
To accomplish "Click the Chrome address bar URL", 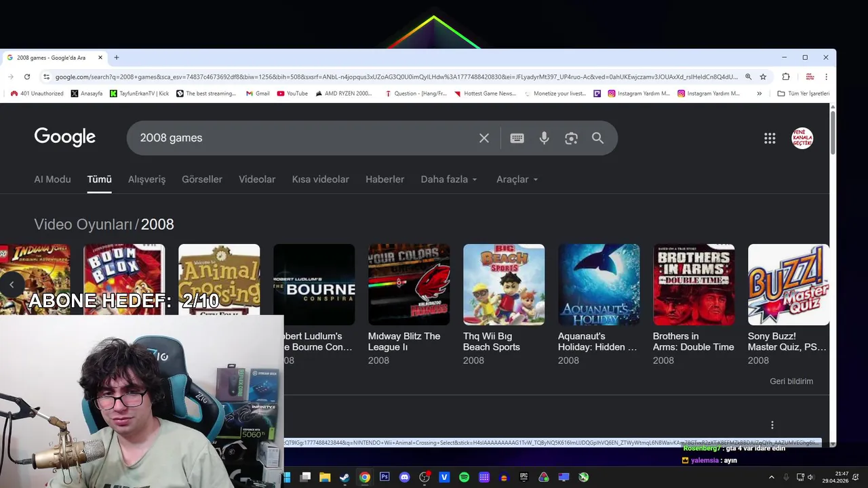I will (x=397, y=77).
